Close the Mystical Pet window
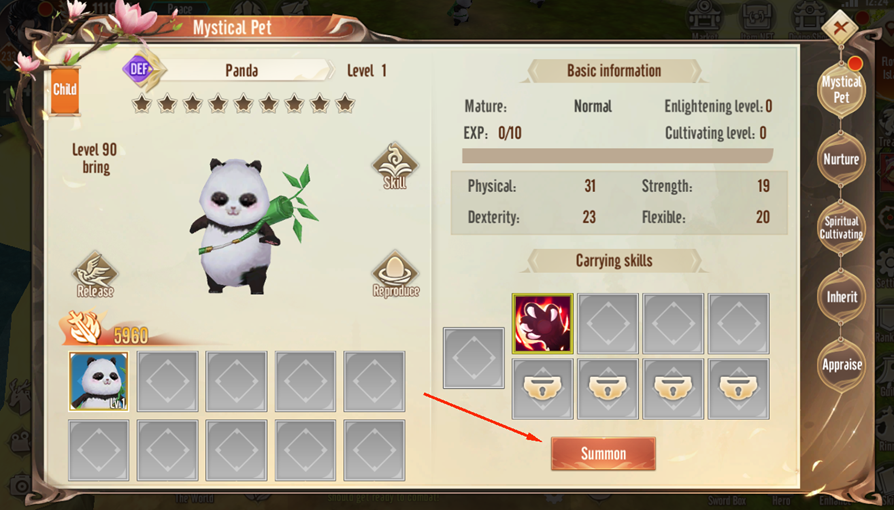Image resolution: width=894 pixels, height=510 pixels. tap(840, 27)
